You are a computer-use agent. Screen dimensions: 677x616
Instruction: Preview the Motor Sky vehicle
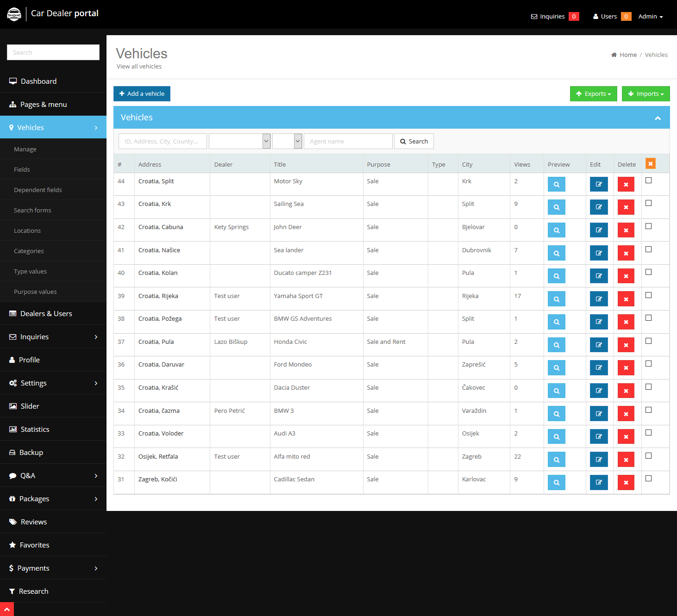click(x=556, y=184)
